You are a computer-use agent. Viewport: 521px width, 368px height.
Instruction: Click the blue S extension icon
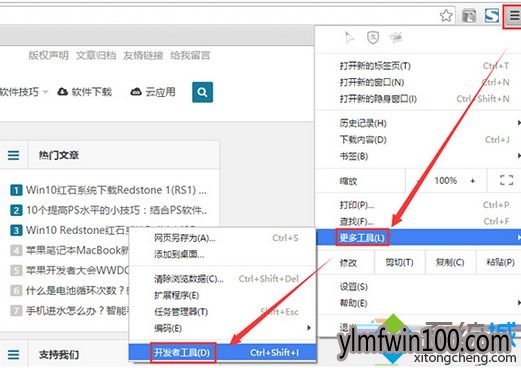pos(492,15)
